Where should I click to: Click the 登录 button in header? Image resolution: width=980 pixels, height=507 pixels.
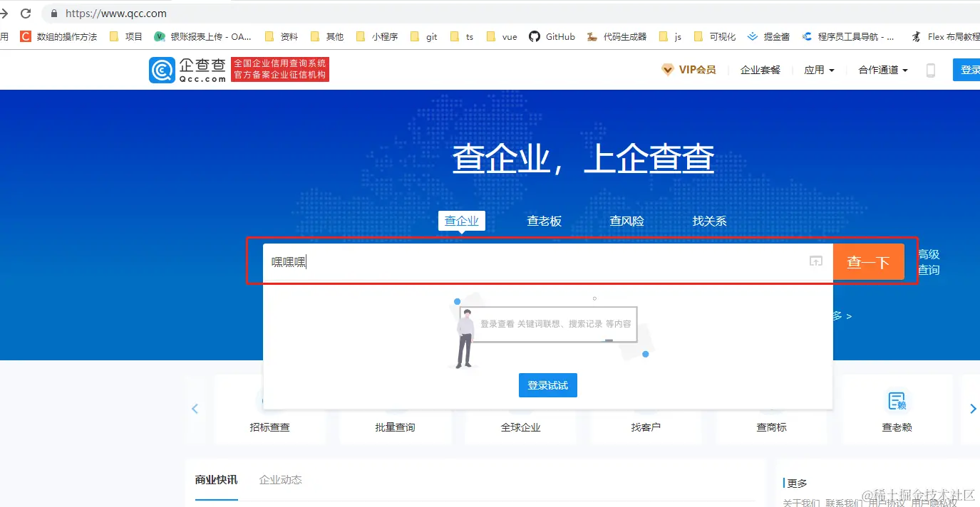click(x=967, y=70)
